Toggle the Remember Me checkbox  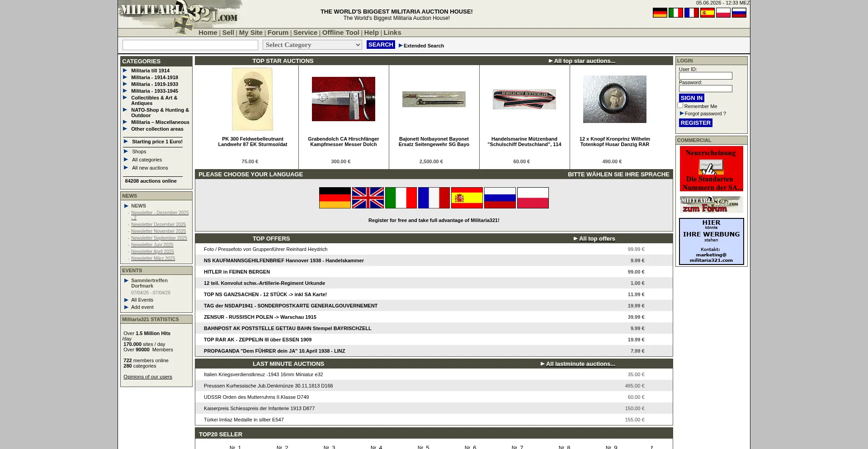[680, 105]
